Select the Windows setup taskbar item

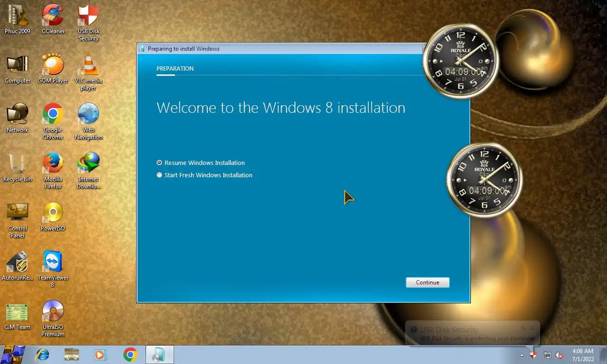[x=159, y=355]
